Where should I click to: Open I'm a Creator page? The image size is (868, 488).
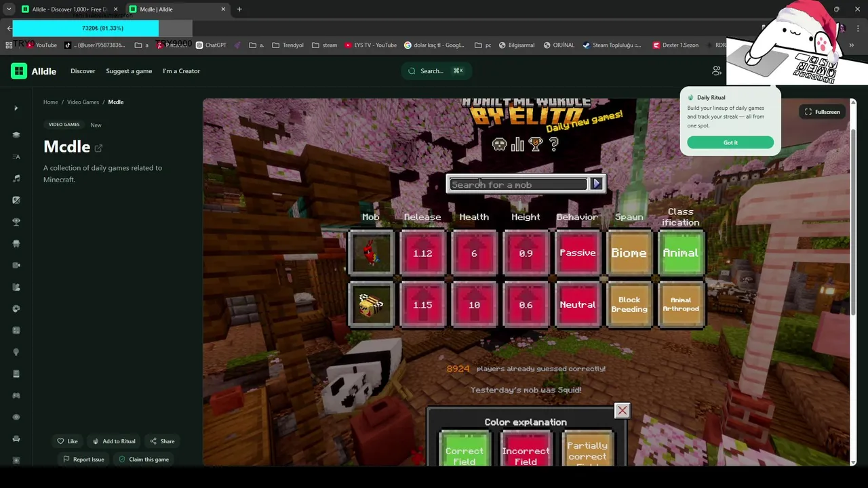click(x=181, y=71)
